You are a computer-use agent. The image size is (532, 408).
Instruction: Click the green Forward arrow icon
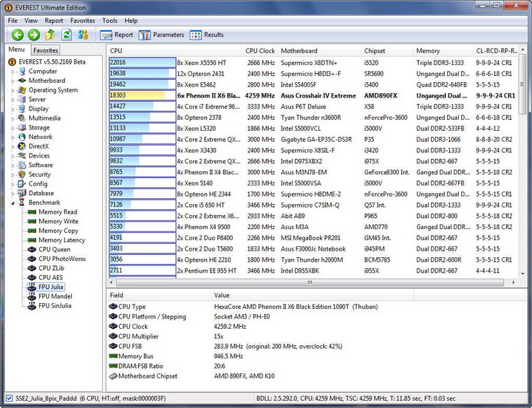pyautogui.click(x=34, y=35)
